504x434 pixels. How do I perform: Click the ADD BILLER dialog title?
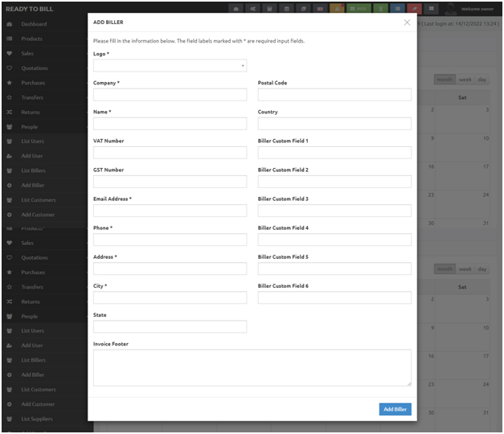point(108,23)
